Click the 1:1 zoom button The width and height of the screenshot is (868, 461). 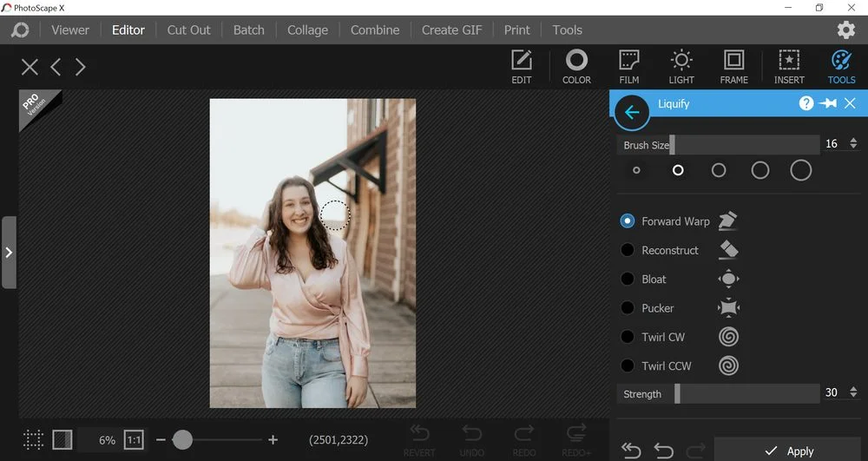[x=134, y=440]
